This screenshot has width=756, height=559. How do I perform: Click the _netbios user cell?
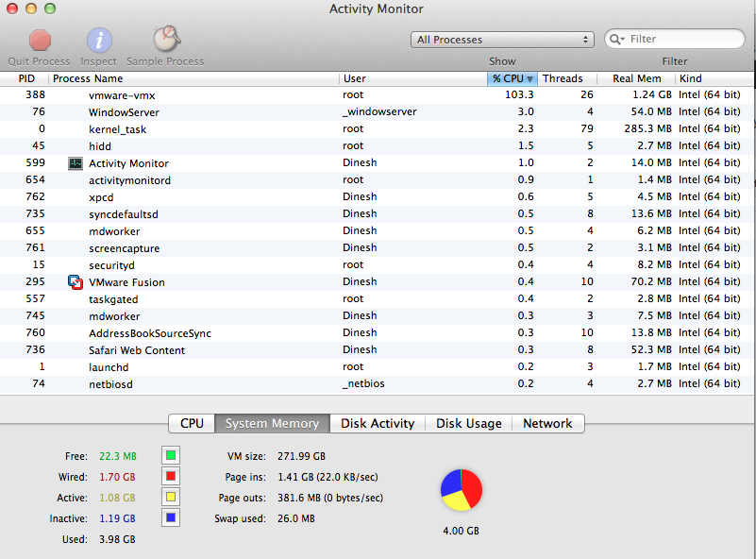point(363,384)
